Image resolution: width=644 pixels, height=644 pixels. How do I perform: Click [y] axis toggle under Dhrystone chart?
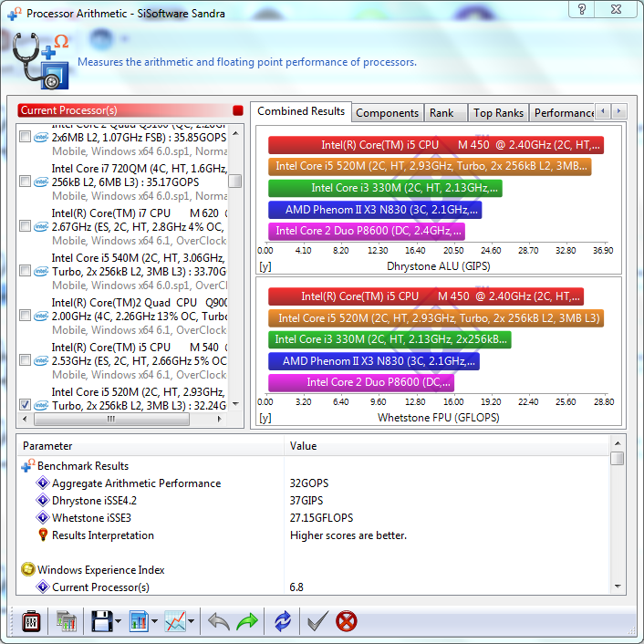click(x=265, y=266)
